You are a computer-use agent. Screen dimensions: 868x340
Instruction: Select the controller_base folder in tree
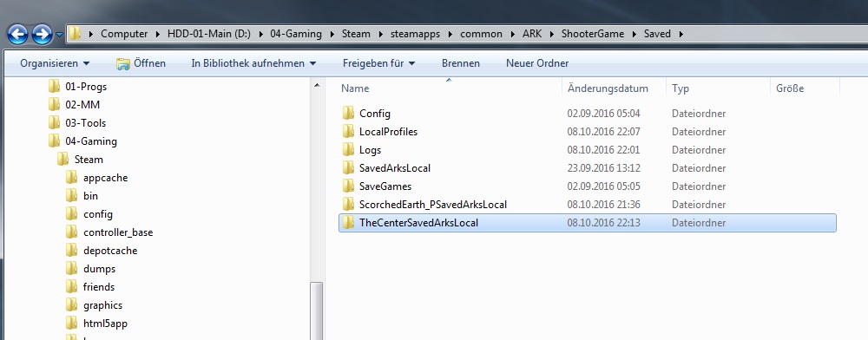118,232
